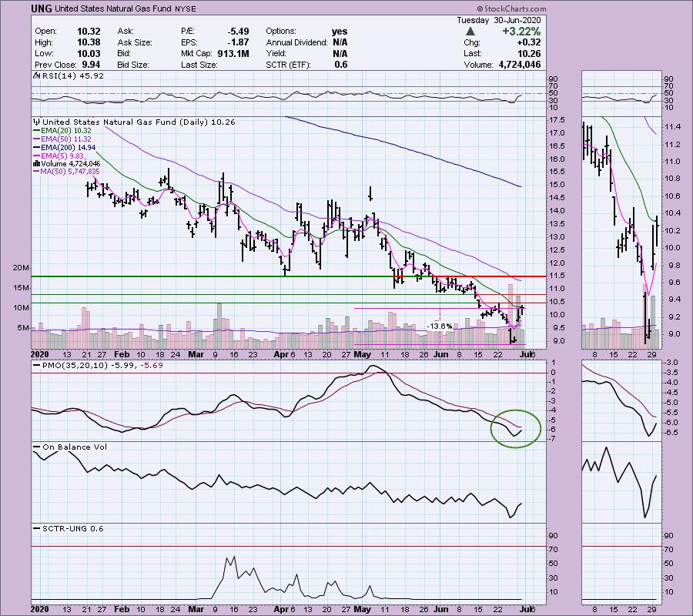
Task: Click the EMA(5) 9.83 legend entry
Action: [x=59, y=156]
